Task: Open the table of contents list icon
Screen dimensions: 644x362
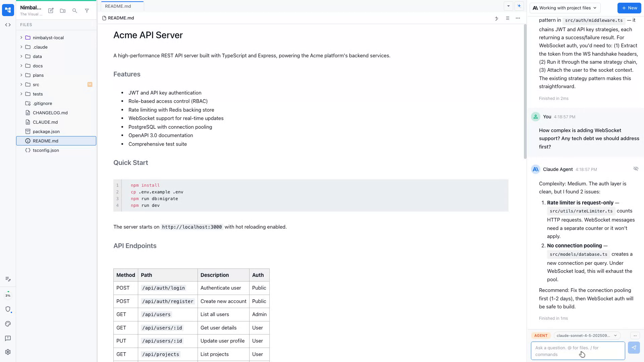Action: (507, 18)
